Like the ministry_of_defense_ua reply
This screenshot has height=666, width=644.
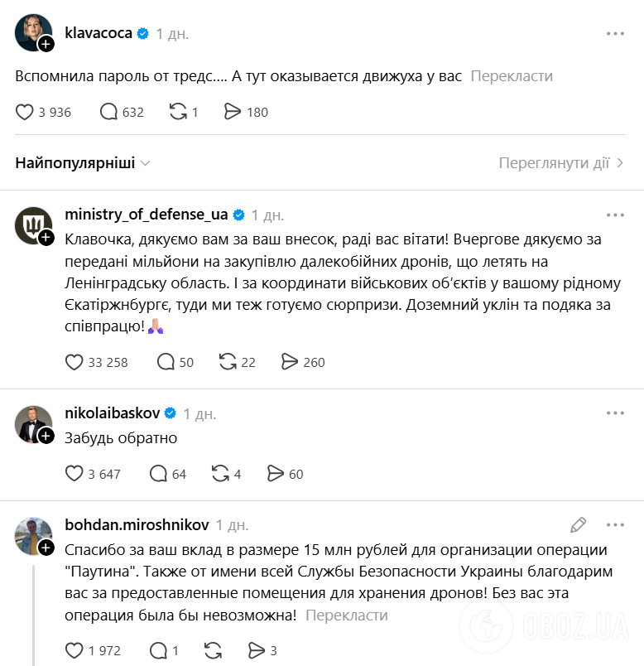point(74,362)
